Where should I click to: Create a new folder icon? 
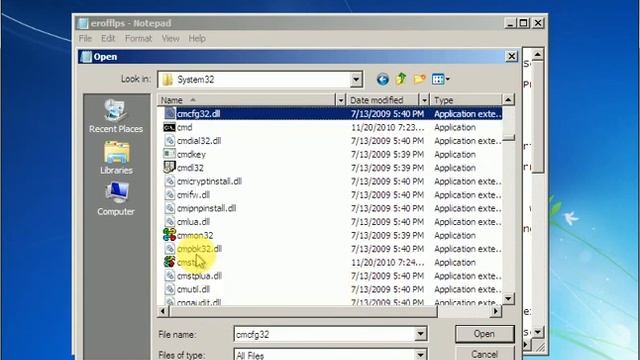420,79
